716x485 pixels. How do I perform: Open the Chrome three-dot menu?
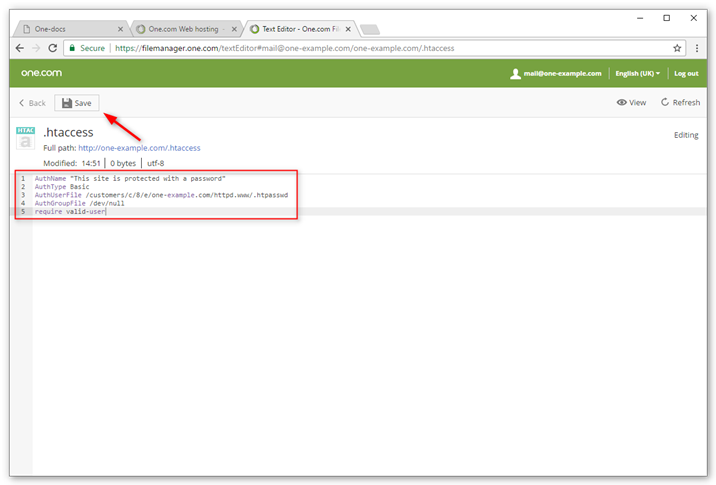pyautogui.click(x=697, y=48)
